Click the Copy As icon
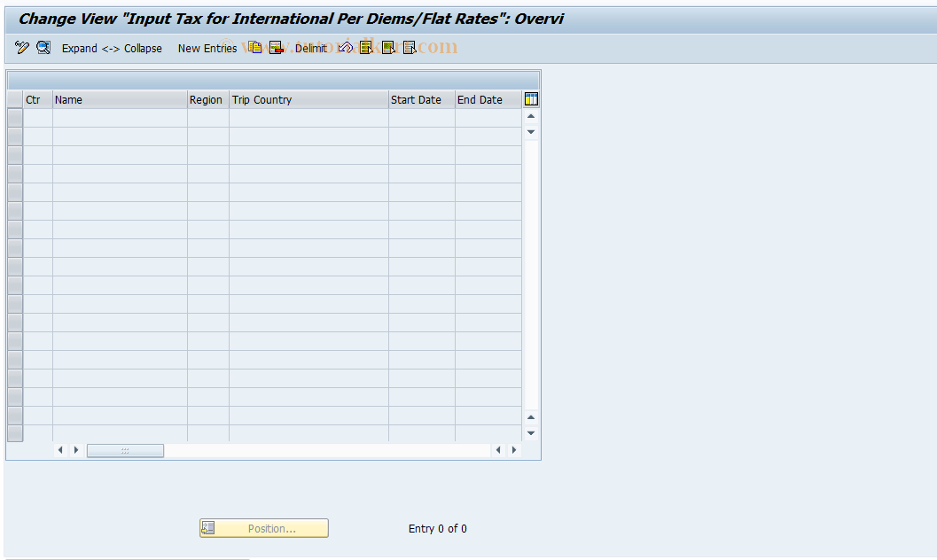The image size is (937, 560). point(255,48)
